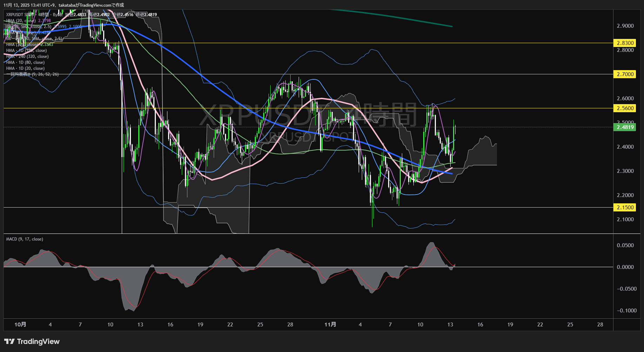Click the HMA · 1D (20, close) legend
Image resolution: width=644 pixels, height=352 pixels.
pyautogui.click(x=25, y=68)
